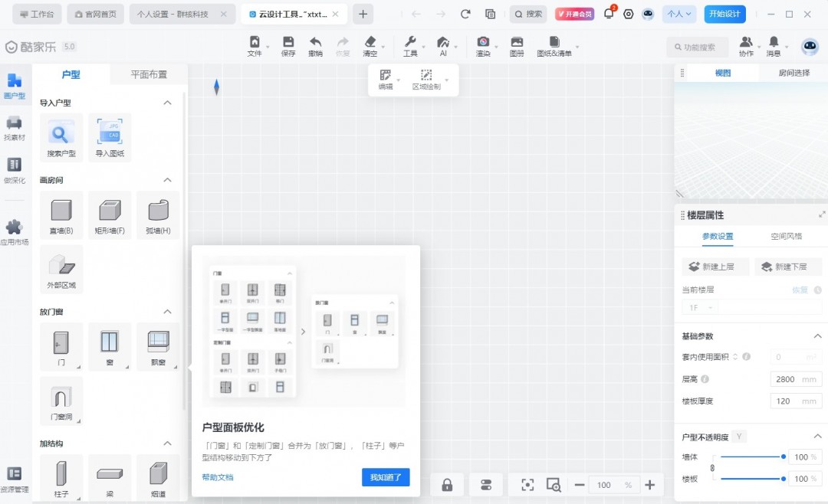This screenshot has height=504, width=828.
Task: Open the 个人 account dropdown
Action: [x=679, y=15]
